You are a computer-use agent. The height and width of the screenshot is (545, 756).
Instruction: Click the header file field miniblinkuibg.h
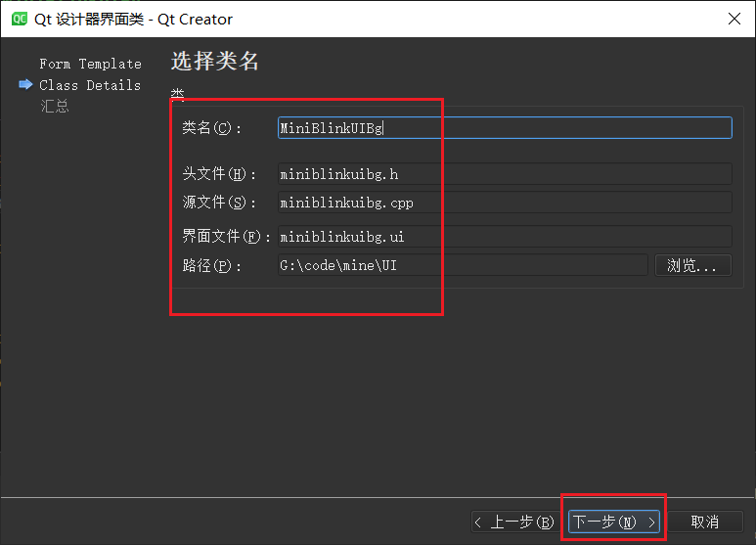pyautogui.click(x=505, y=173)
